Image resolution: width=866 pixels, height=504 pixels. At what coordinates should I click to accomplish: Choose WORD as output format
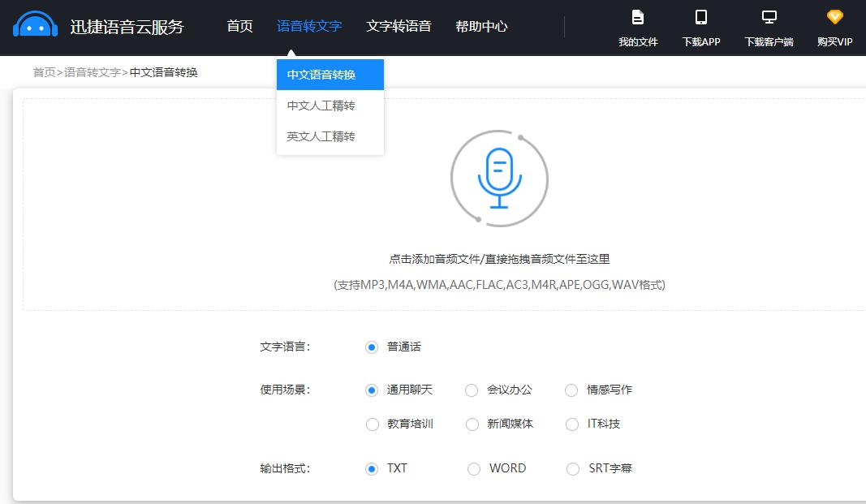[473, 468]
